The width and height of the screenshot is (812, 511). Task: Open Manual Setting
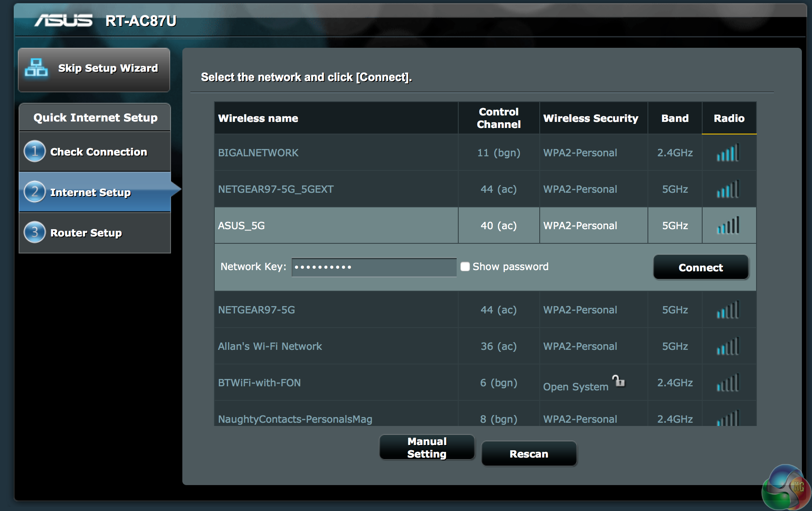pos(427,447)
